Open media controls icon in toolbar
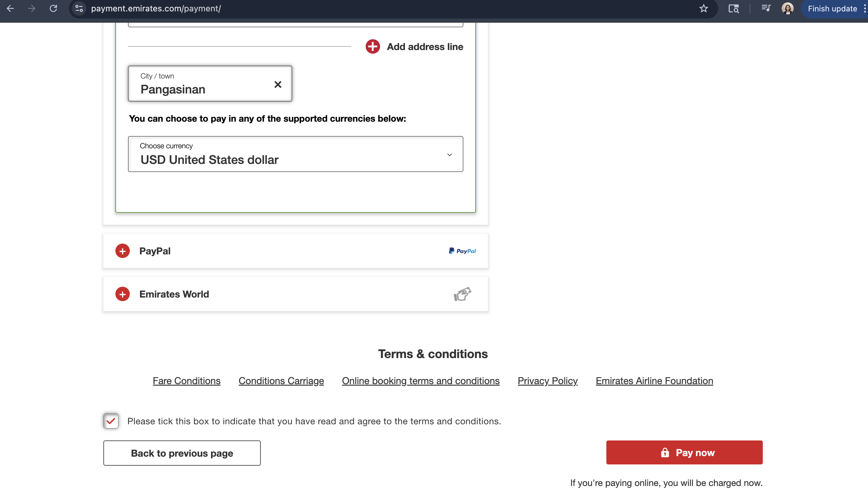Screen dimensions: 868x489 [766, 8]
